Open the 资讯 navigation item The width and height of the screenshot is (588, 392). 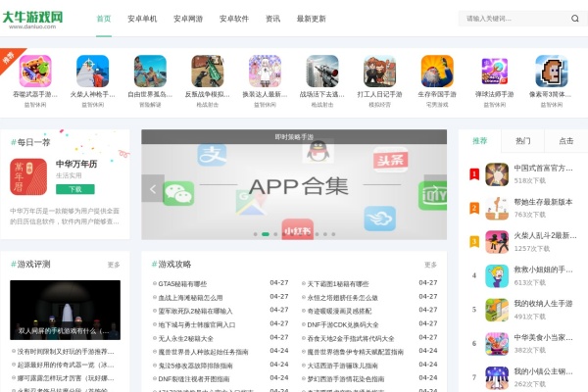(x=272, y=19)
